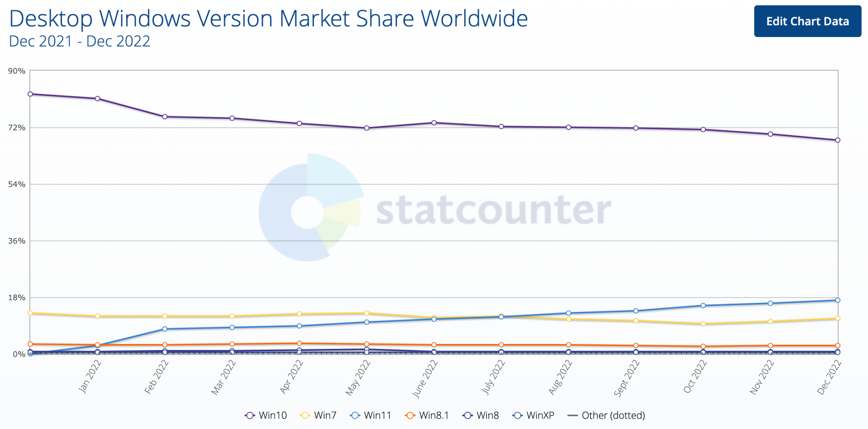Image resolution: width=868 pixels, height=429 pixels.
Task: Click the Win10 data point for Feb 2022
Action: [165, 117]
